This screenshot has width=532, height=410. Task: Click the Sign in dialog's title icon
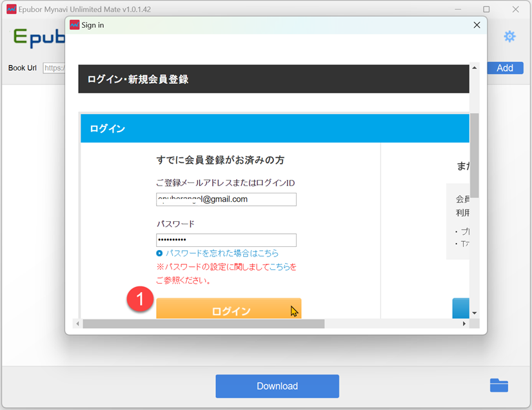[74, 24]
